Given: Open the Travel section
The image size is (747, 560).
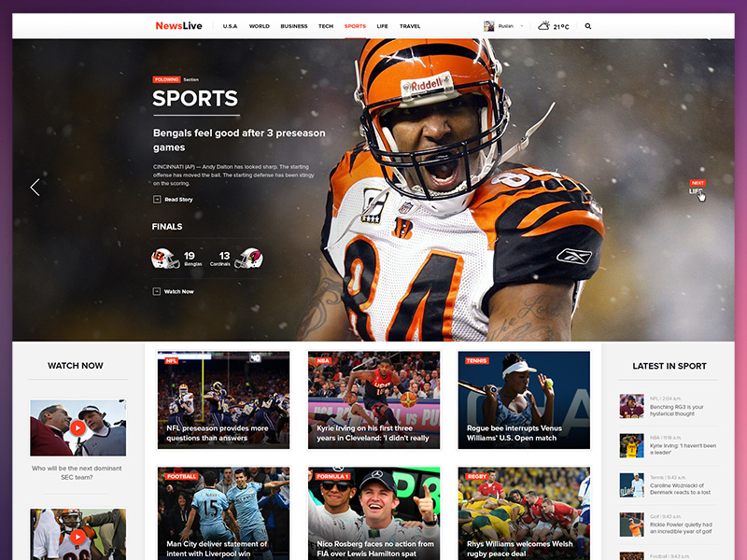Looking at the screenshot, I should coord(410,26).
